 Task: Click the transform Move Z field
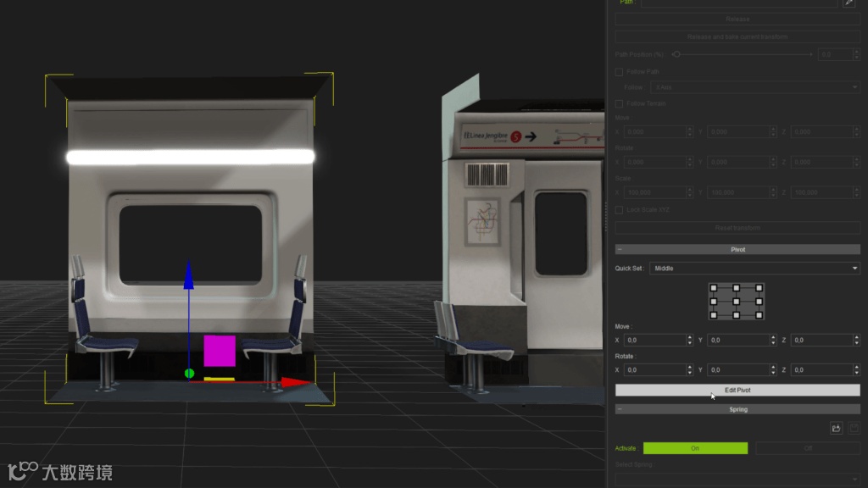pyautogui.click(x=821, y=131)
